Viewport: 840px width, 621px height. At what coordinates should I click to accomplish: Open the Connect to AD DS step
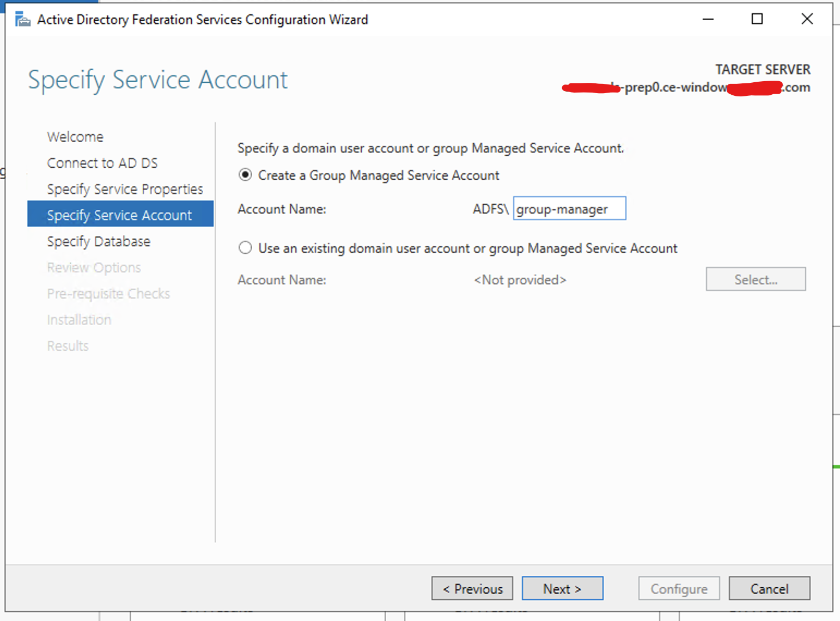pyautogui.click(x=102, y=163)
